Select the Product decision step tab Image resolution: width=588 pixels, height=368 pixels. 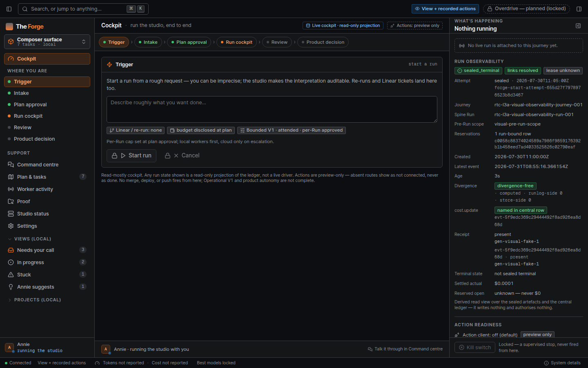(x=323, y=42)
